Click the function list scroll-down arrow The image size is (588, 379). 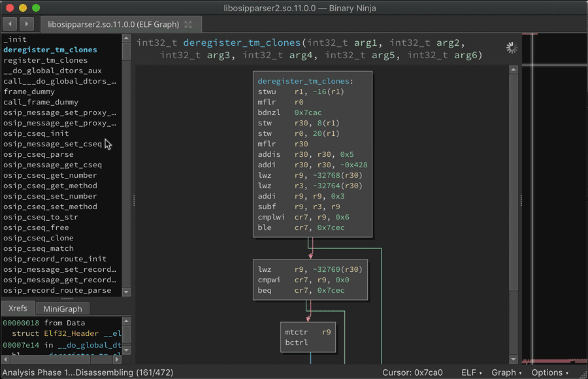point(127,291)
